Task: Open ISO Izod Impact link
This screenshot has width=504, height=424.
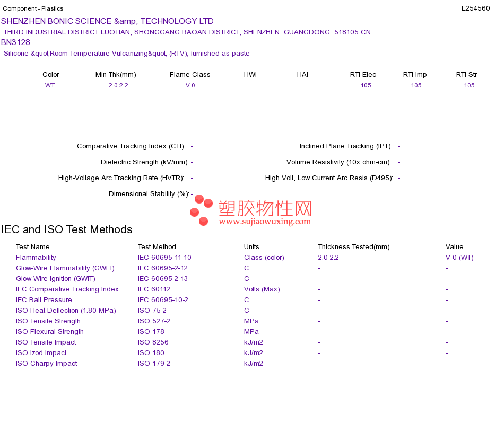Action: click(41, 352)
